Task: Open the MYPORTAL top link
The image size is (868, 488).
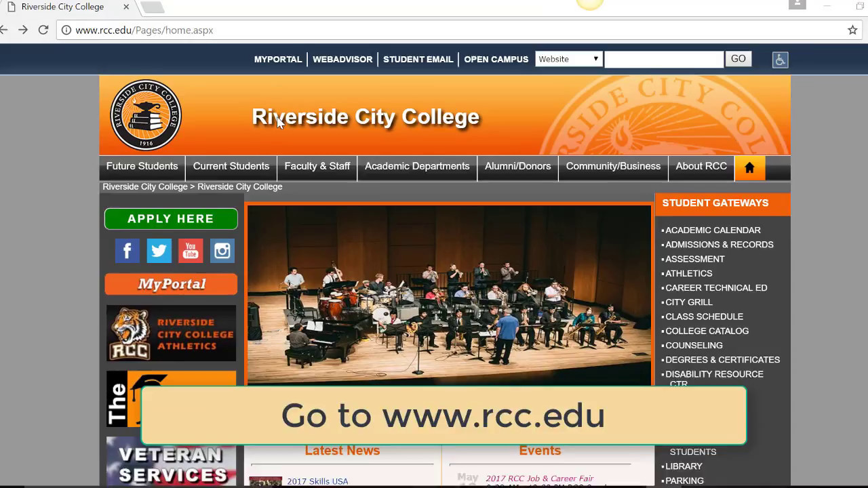Action: coord(278,59)
